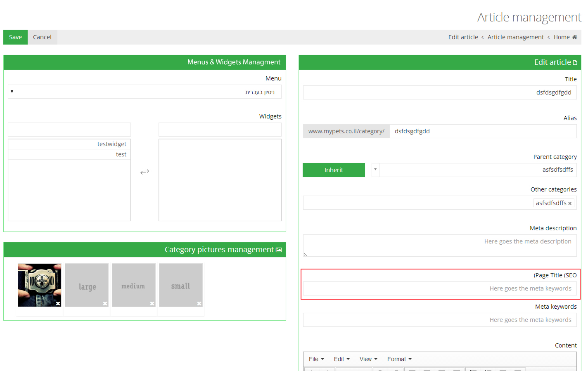588x371 pixels.
Task: Click the Meta keywords input field
Action: click(440, 320)
